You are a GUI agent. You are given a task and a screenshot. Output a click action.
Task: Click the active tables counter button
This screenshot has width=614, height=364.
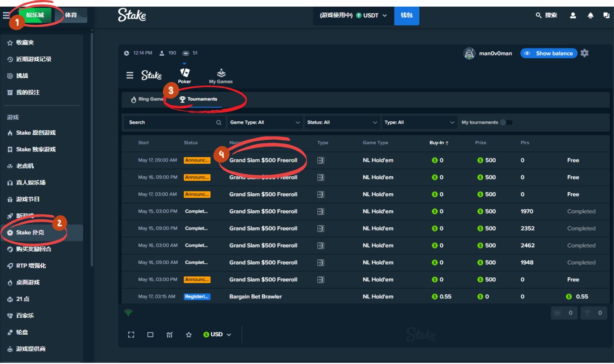(565, 313)
